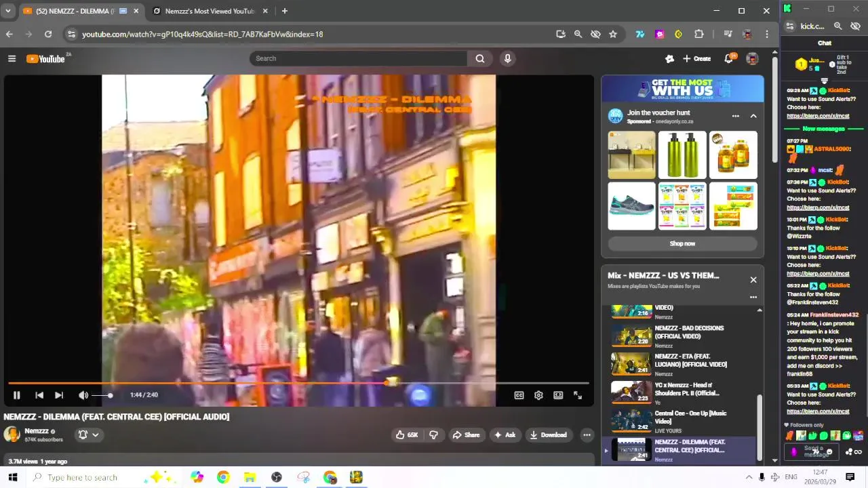Open a new Chrome tab
Viewport: 868px width, 488px height.
284,11
